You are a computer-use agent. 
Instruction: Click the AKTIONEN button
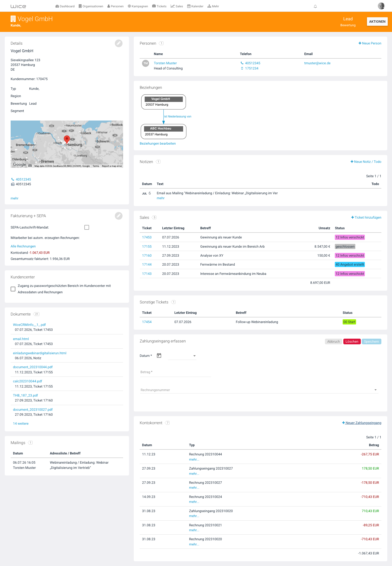point(377,22)
